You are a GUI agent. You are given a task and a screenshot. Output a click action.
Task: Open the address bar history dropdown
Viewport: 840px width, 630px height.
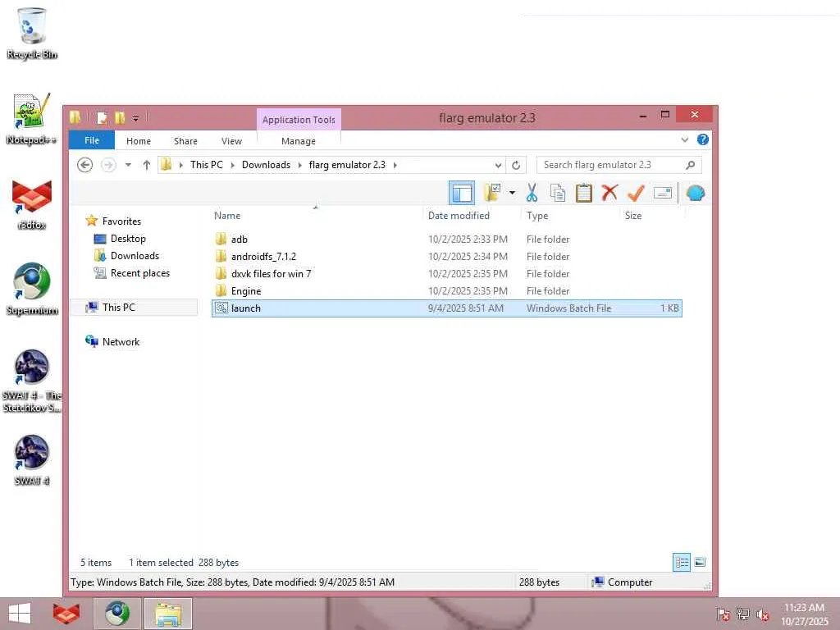(x=498, y=165)
